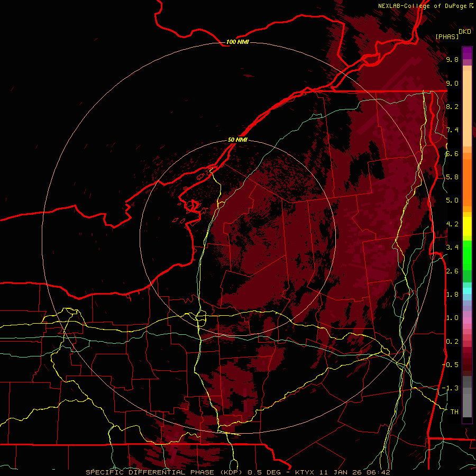Image resolution: width=476 pixels, height=476 pixels.
Task: Pick the light peach color band on scale
Action: tap(467, 109)
